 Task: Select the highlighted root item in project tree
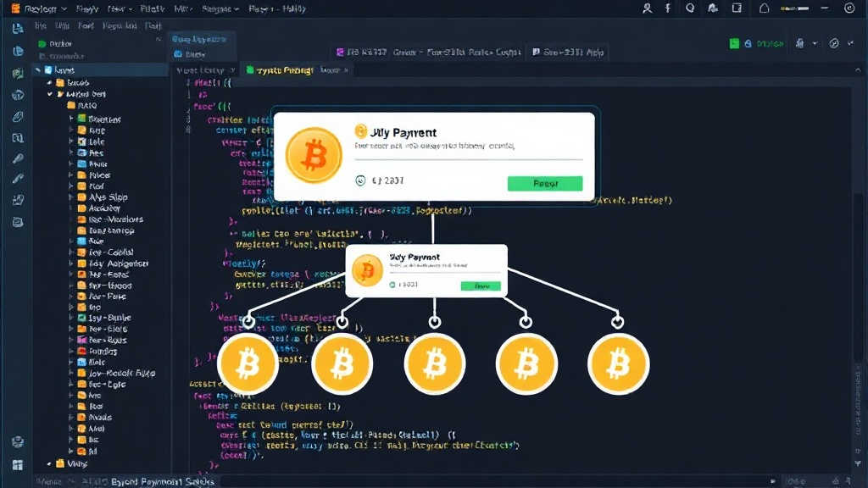[x=100, y=69]
